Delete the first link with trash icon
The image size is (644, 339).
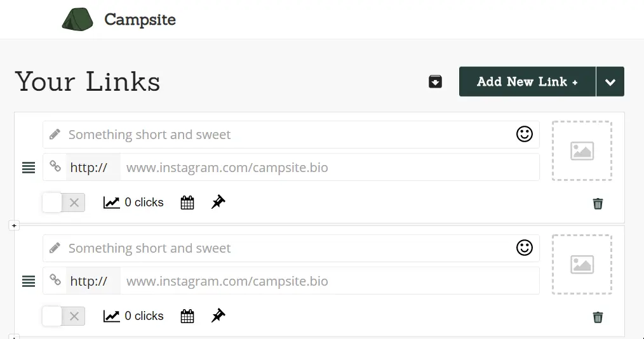598,204
